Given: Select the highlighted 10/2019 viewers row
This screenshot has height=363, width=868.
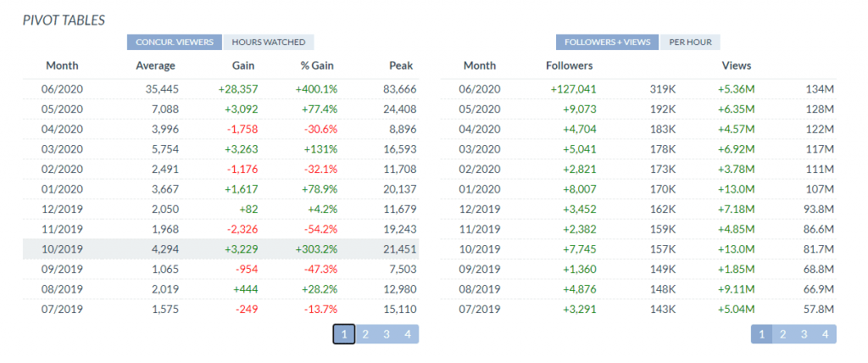Looking at the screenshot, I should [x=220, y=247].
